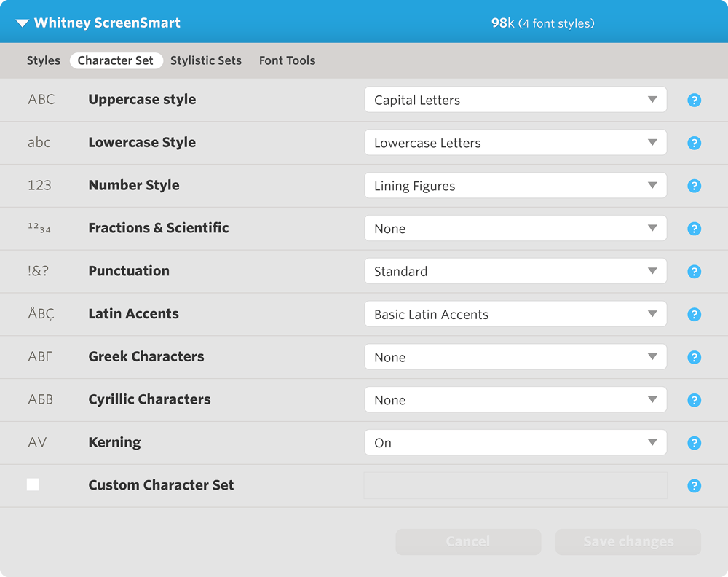Open the Fractions & Scientific dropdown
The image size is (728, 577).
515,228
